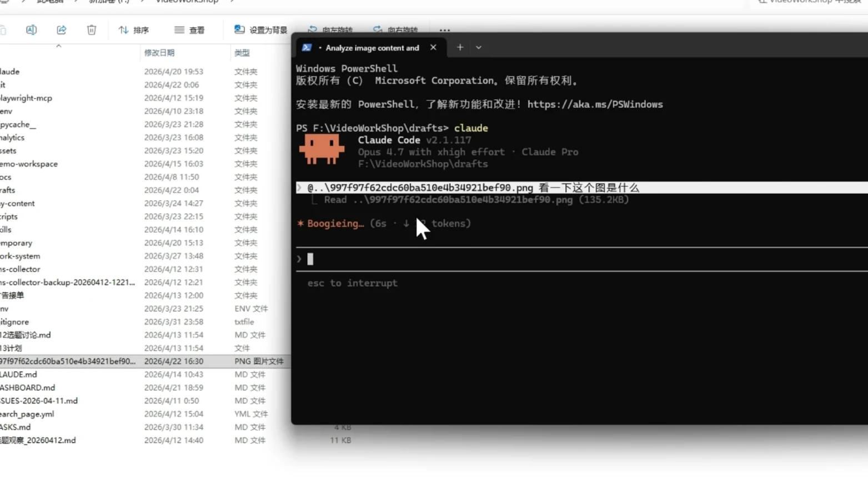Click the user prompt line with png path
This screenshot has width=868, height=484.
pyautogui.click(x=581, y=188)
